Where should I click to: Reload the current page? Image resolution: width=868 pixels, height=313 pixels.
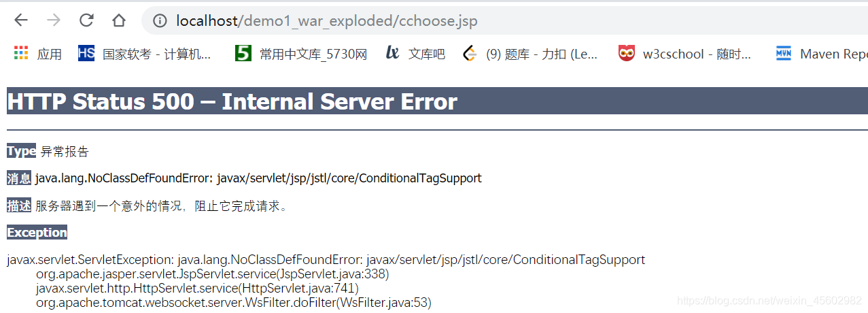pos(86,20)
